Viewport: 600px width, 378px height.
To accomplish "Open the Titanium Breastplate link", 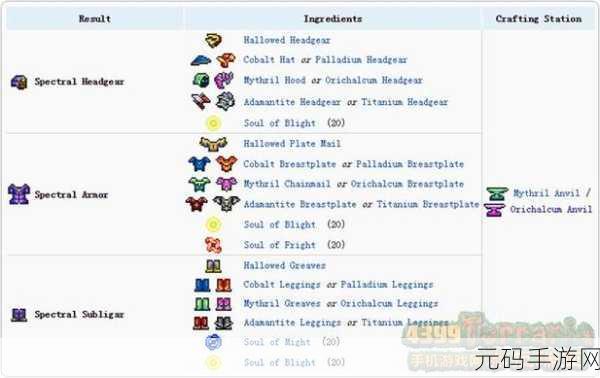I will click(428, 204).
